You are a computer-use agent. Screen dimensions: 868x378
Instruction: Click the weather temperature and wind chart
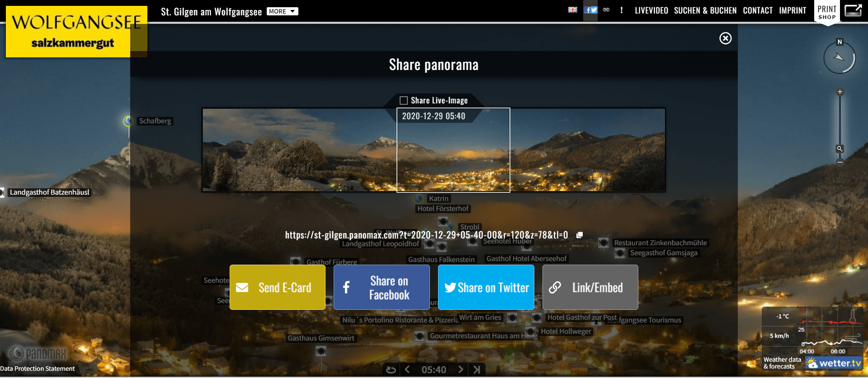[812, 331]
